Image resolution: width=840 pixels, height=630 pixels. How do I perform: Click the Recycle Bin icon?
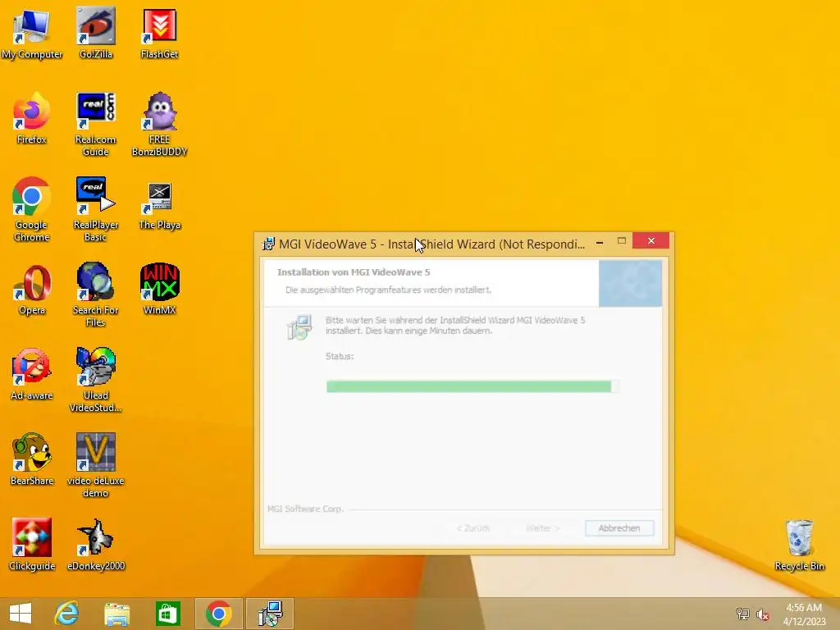pos(799,545)
